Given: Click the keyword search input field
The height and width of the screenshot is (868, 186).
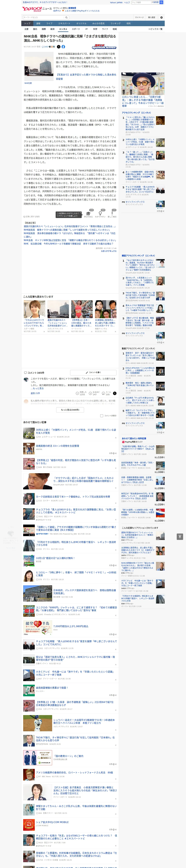Looking at the screenshot, I should pos(44,17).
